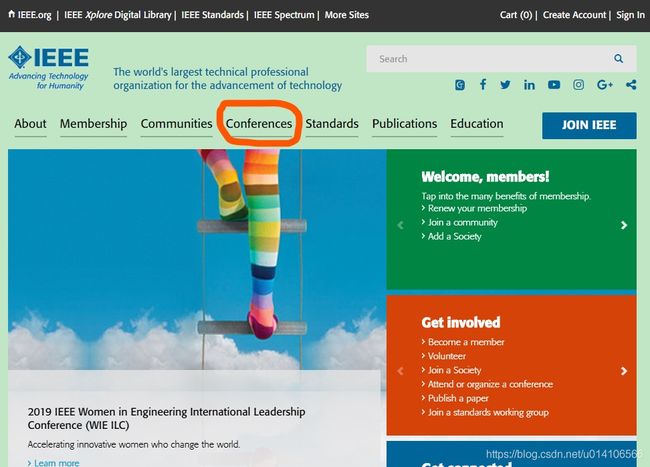Go to previous slide in Get involved panel
650x467 pixels.
click(400, 371)
